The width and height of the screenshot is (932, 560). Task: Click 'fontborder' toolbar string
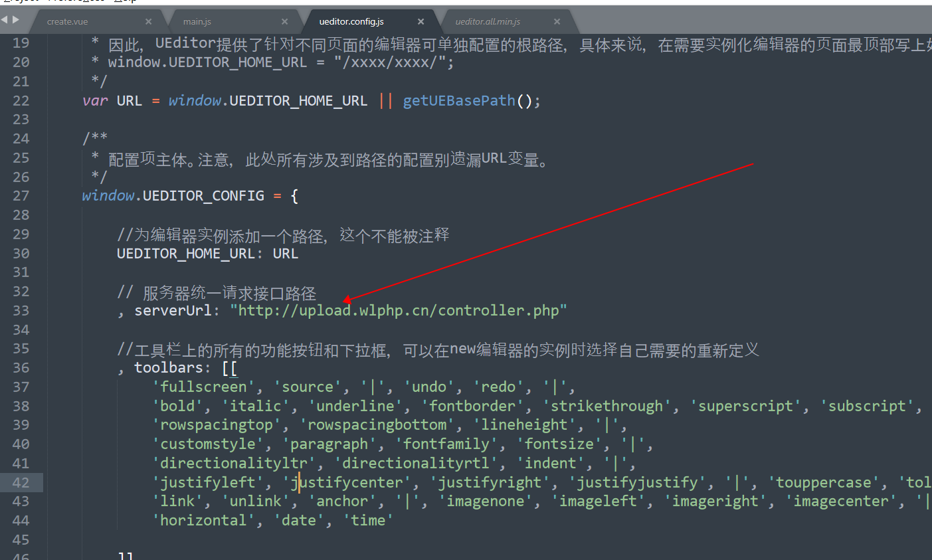(x=472, y=406)
